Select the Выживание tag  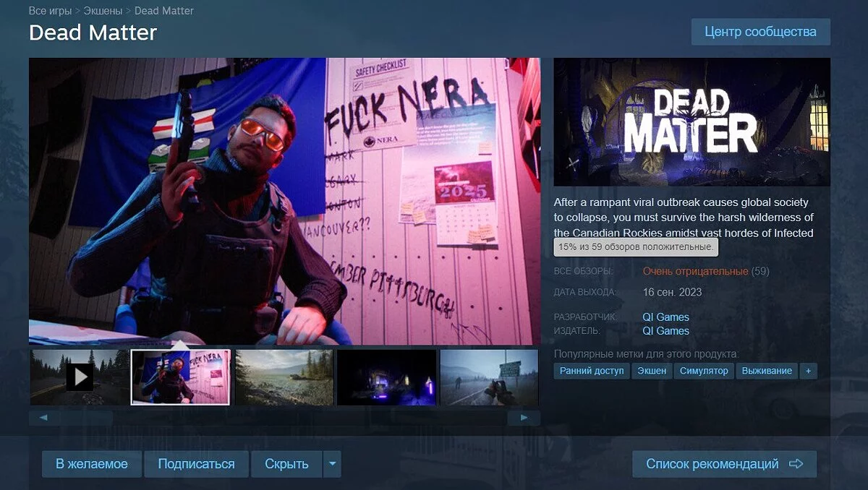click(x=767, y=371)
